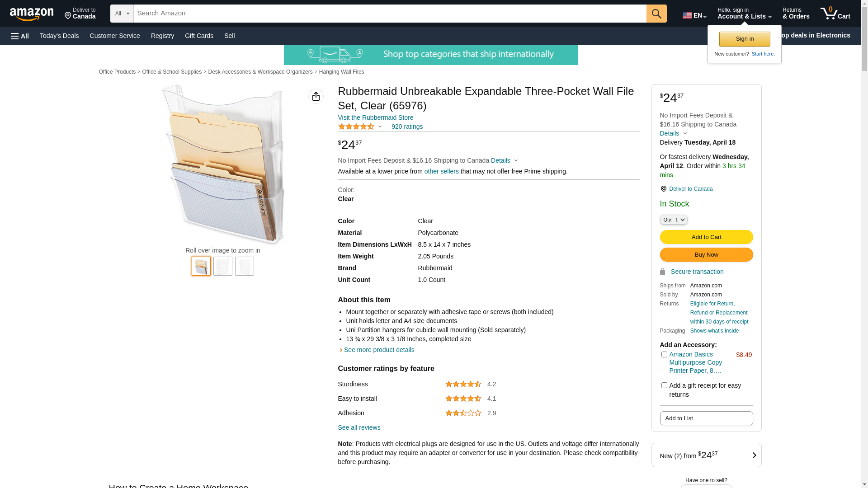Click the Amazon logo
Image resolution: width=868 pixels, height=488 pixels.
tap(32, 14)
